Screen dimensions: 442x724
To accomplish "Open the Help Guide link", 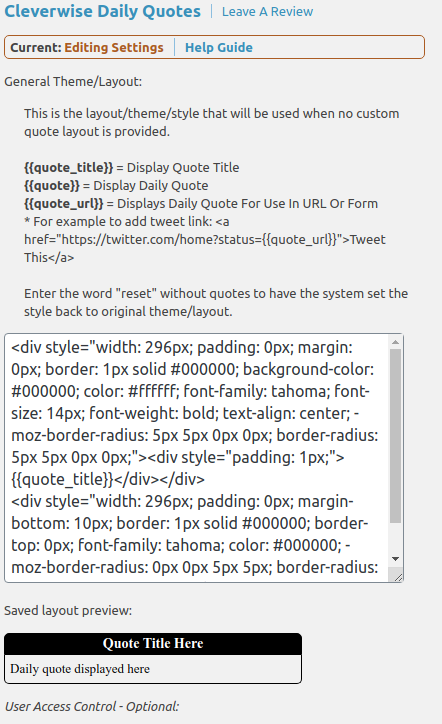I will pyautogui.click(x=219, y=48).
